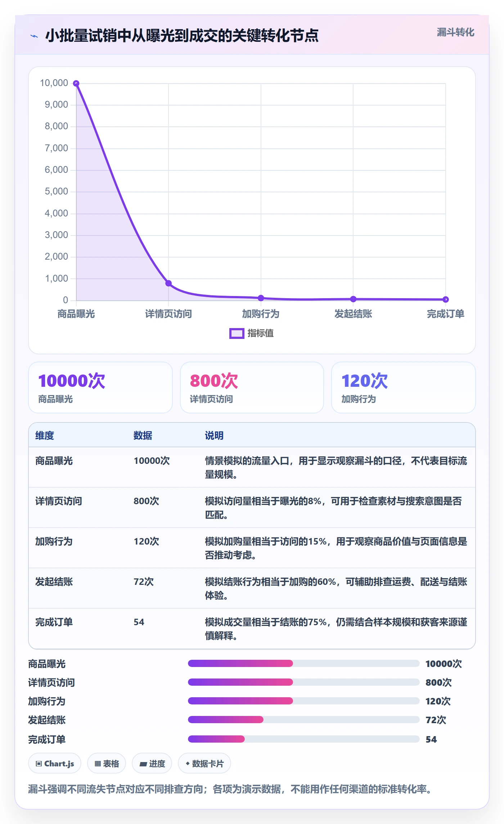This screenshot has height=824, width=504.
Task: Click the 加购行为 progress bar
Action: [303, 701]
